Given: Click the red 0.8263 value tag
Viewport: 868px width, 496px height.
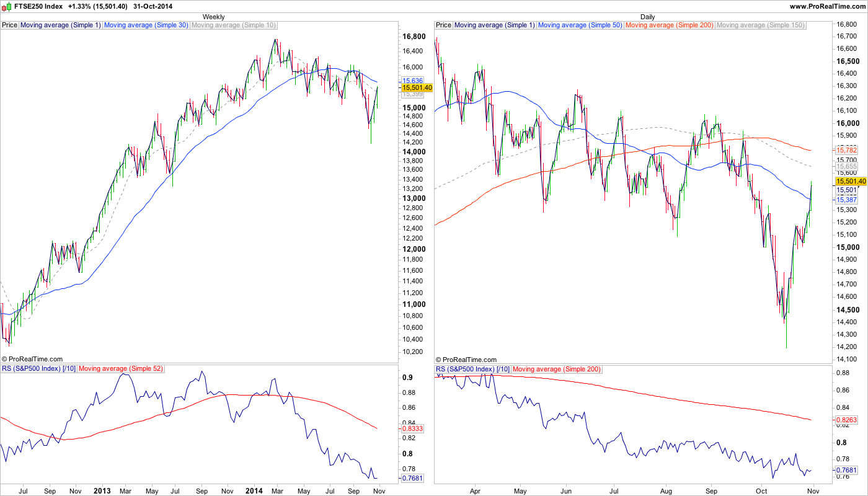Looking at the screenshot, I should tap(846, 420).
